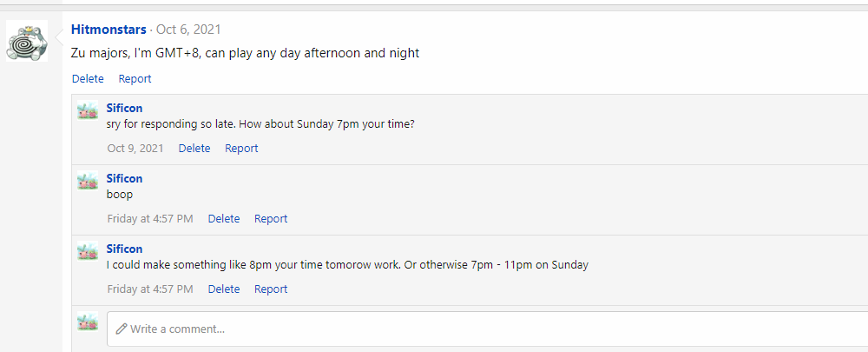
Task: Open Sificon username on the 8pm tomorrow comment
Action: [124, 249]
